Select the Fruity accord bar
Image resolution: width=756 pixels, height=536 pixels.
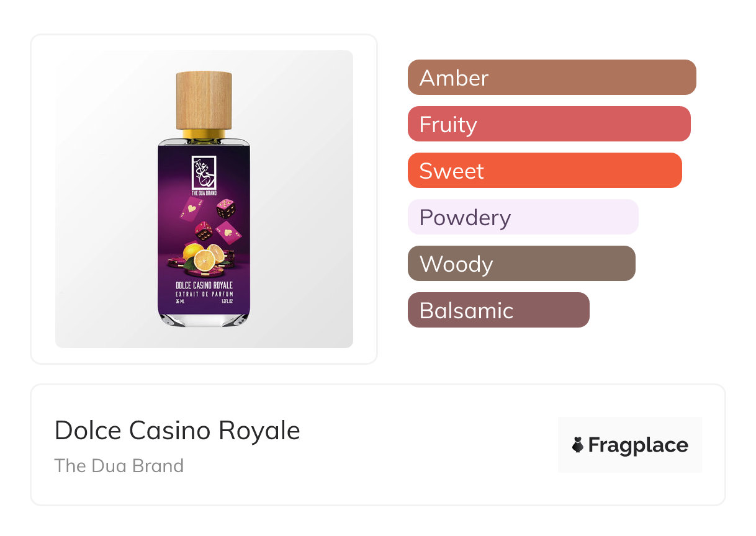[549, 124]
